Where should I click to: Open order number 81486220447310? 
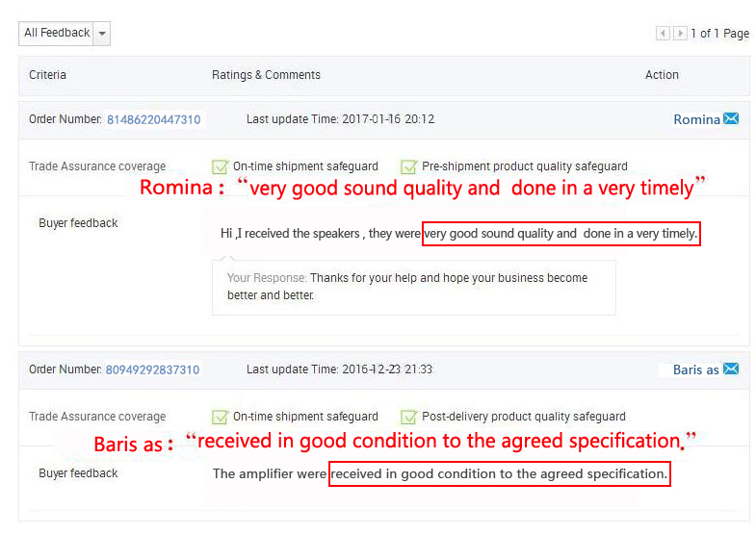click(x=154, y=119)
